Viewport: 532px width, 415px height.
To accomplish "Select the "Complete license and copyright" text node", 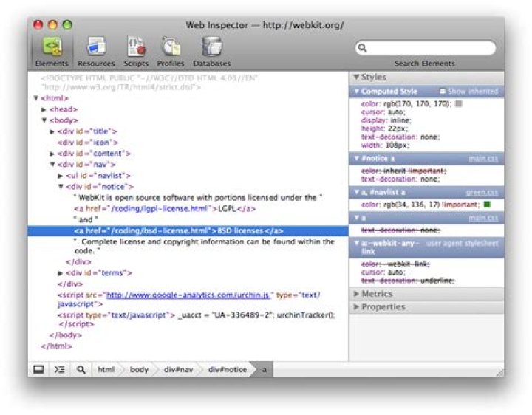I will 204,246.
